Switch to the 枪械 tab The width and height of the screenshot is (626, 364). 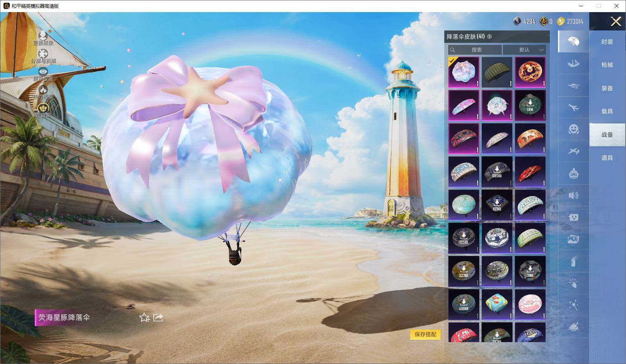click(x=607, y=65)
